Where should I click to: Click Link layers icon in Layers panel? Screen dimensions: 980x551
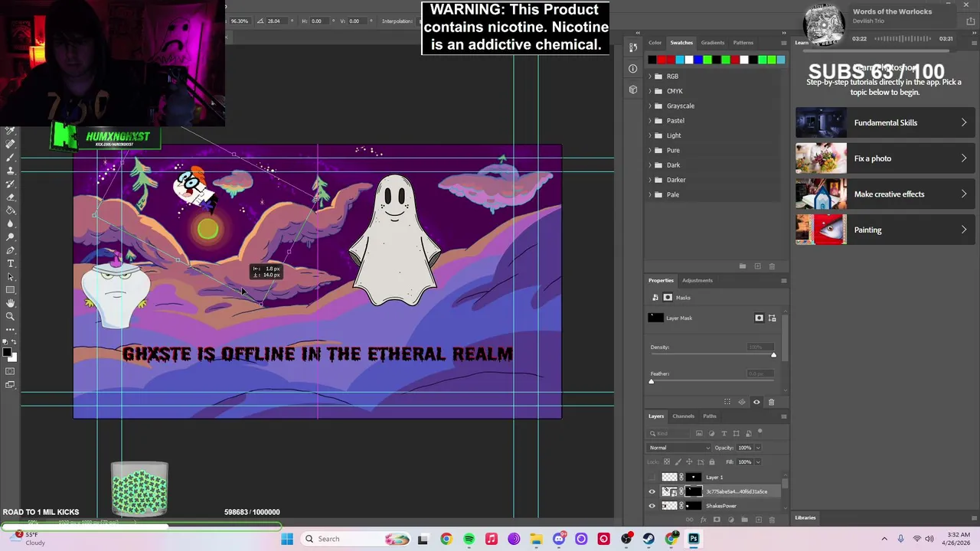click(689, 520)
